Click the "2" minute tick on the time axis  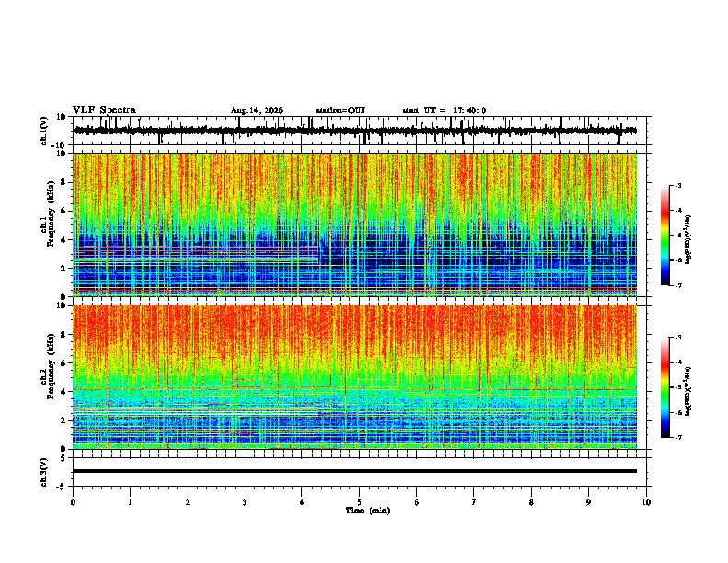coord(188,502)
